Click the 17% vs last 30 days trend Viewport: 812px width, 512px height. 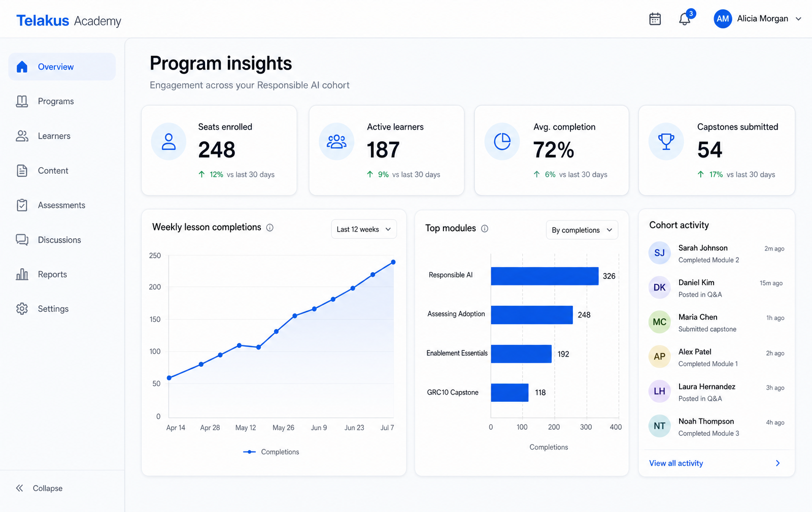736,174
